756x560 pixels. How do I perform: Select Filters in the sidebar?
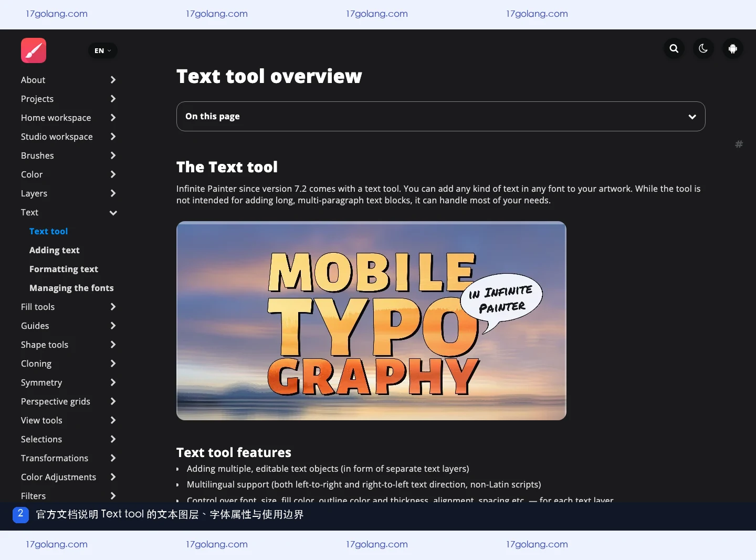click(34, 496)
